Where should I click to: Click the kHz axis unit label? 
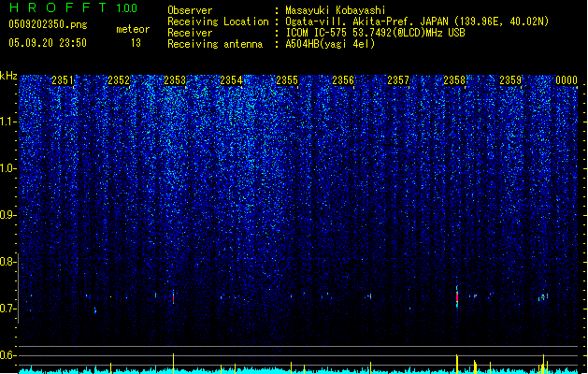[8, 76]
